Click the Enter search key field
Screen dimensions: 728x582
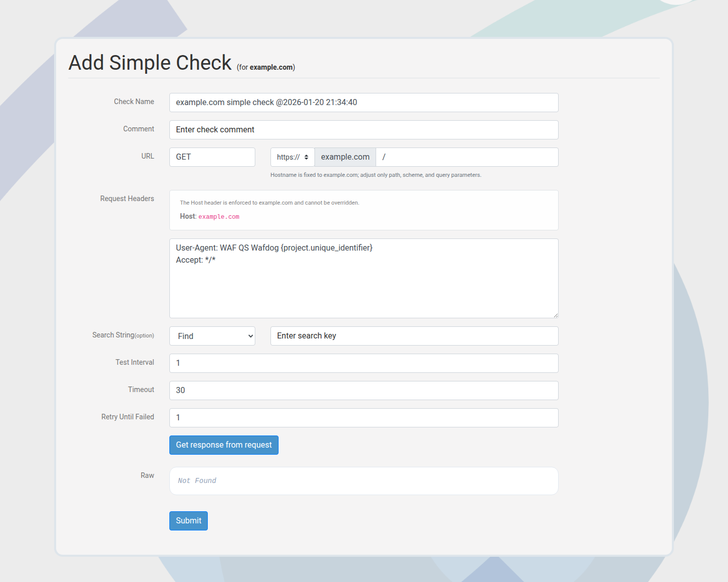pyautogui.click(x=414, y=336)
